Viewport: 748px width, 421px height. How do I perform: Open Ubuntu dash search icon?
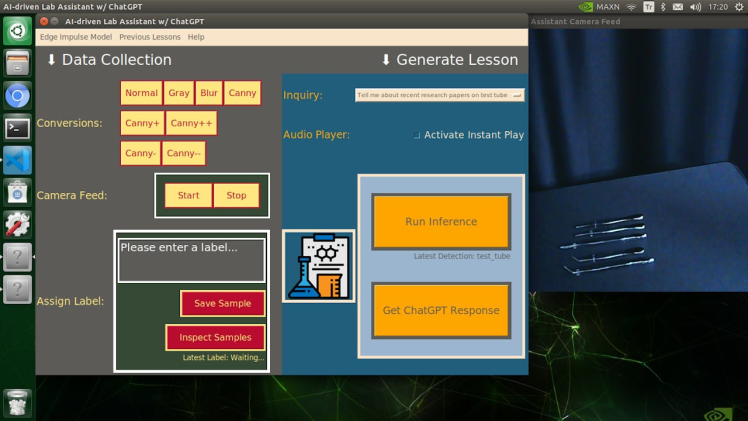pos(17,31)
